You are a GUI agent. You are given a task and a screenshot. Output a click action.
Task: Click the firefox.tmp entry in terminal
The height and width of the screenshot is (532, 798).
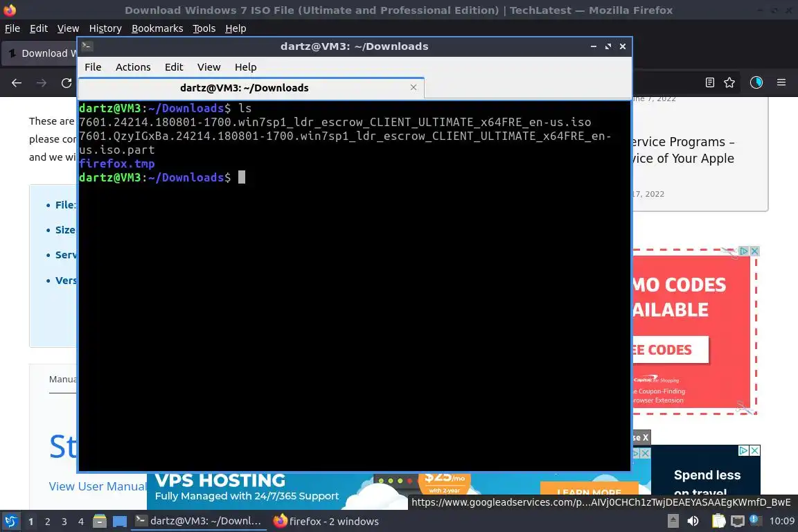pos(116,163)
